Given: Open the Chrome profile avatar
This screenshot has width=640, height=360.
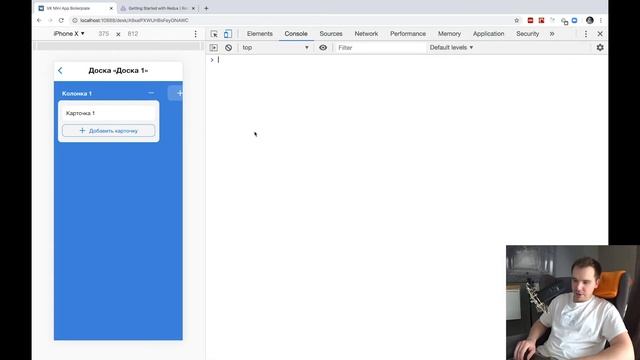Looking at the screenshot, I should [589, 20].
